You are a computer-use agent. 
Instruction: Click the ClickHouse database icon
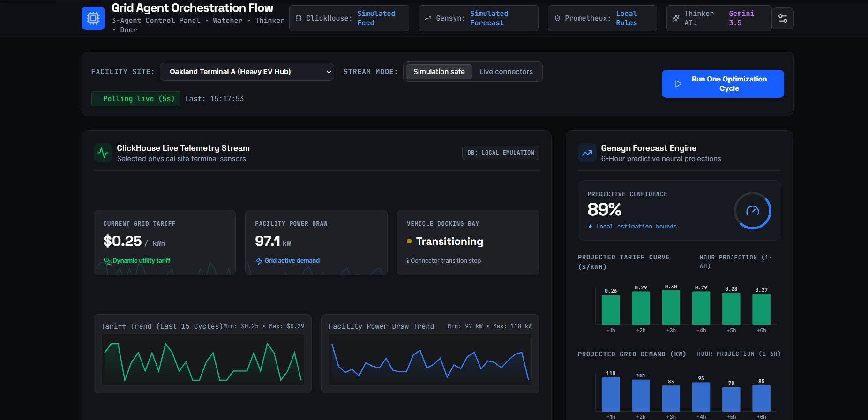[x=299, y=18]
